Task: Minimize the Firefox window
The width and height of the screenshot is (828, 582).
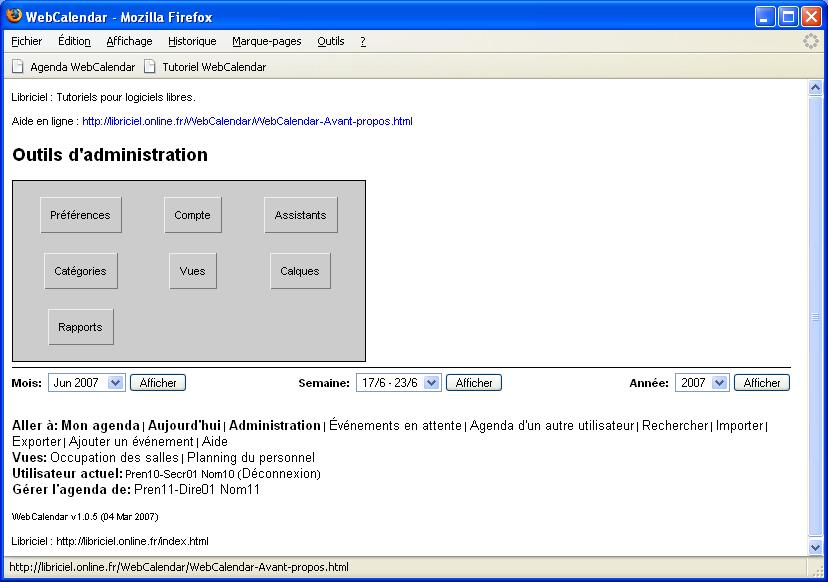Action: tap(764, 16)
